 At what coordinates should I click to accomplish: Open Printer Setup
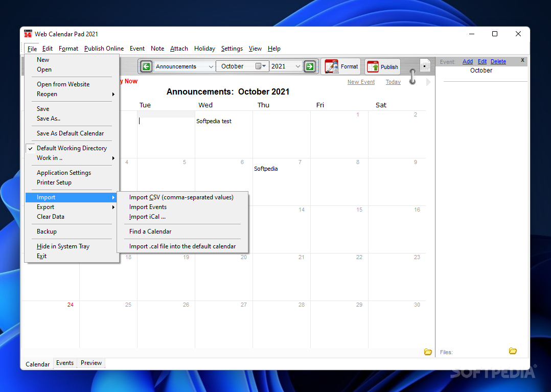(72, 182)
